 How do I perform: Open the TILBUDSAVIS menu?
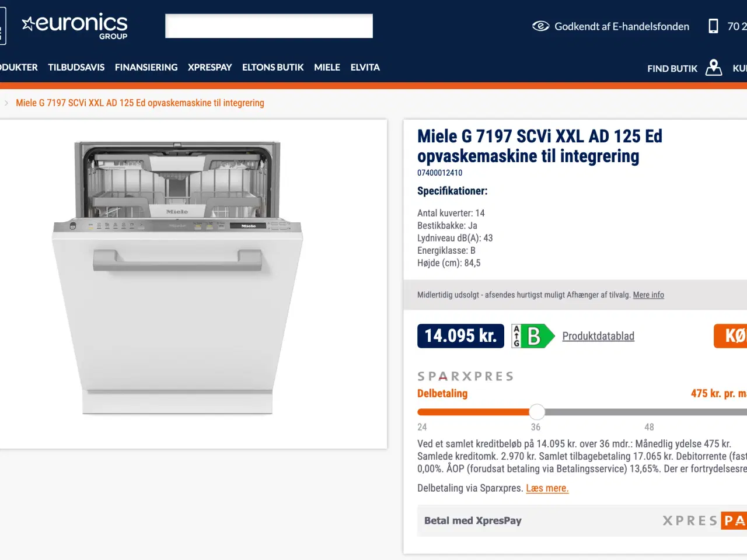(76, 67)
